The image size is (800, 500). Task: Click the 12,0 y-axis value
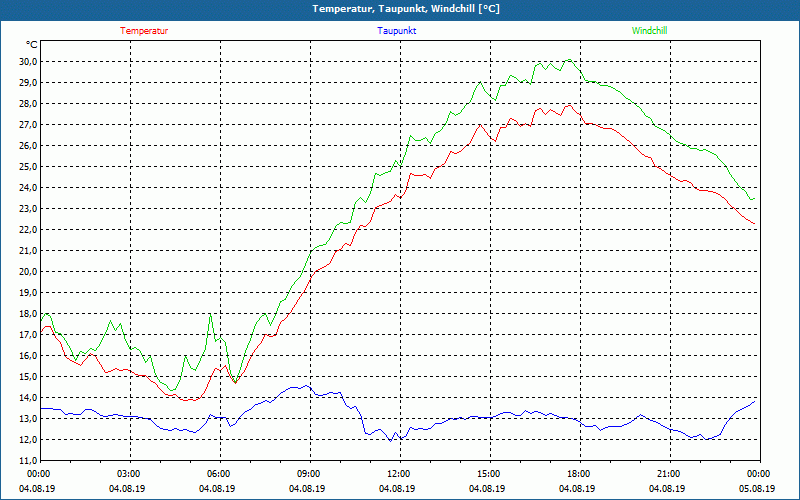[x=29, y=440]
